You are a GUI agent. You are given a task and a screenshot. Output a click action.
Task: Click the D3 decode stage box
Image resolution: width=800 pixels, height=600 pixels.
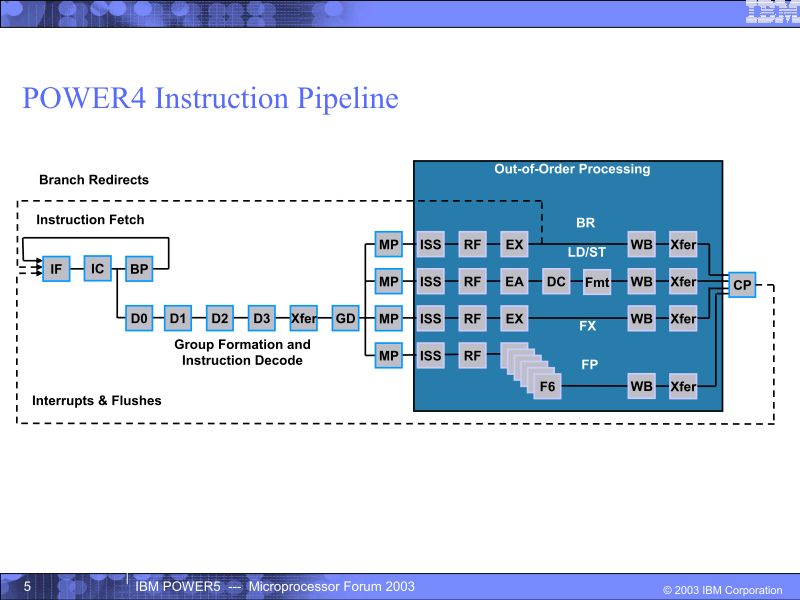[x=262, y=318]
